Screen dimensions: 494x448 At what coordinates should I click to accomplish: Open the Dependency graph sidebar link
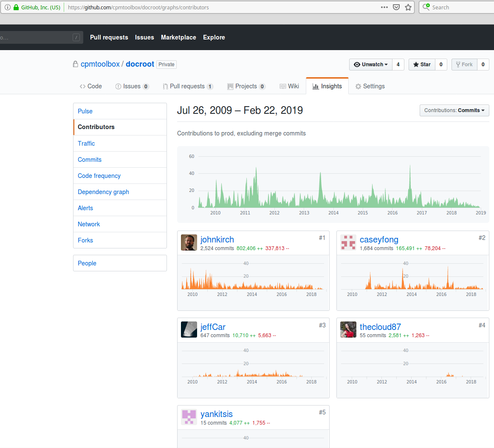tap(103, 192)
